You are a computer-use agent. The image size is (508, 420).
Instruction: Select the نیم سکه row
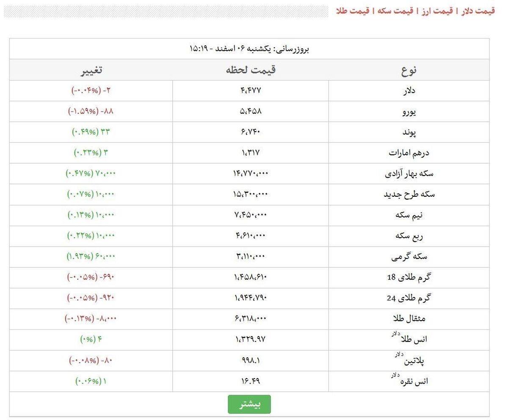(x=249, y=215)
